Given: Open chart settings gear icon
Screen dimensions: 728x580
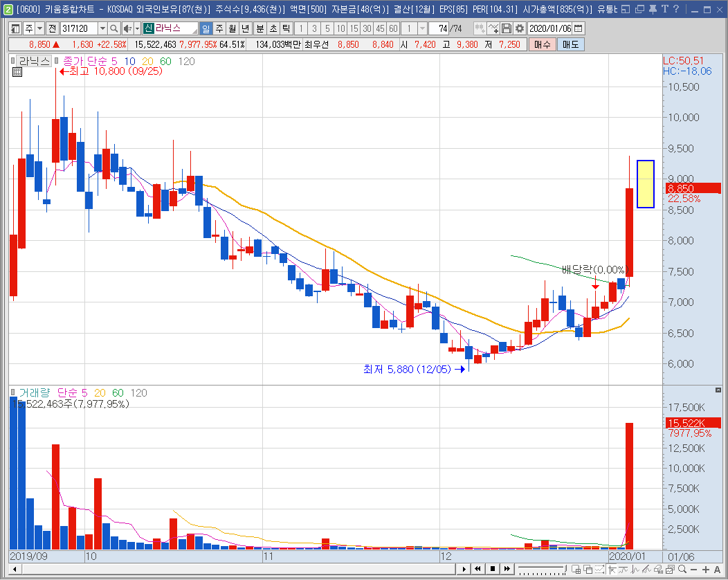Looking at the screenshot, I should pyautogui.click(x=520, y=29).
